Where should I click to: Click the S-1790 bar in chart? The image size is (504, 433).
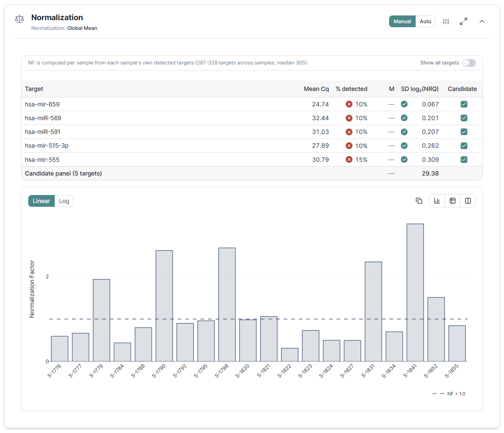tap(164, 306)
